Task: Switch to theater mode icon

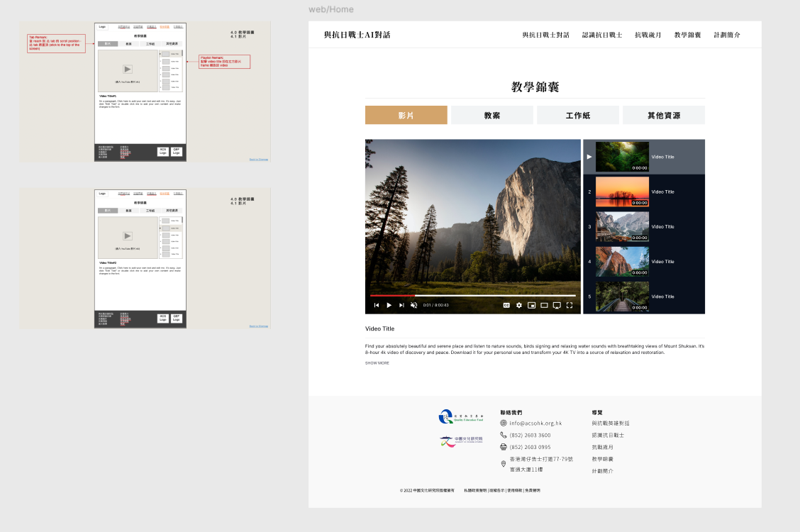Action: [x=544, y=305]
